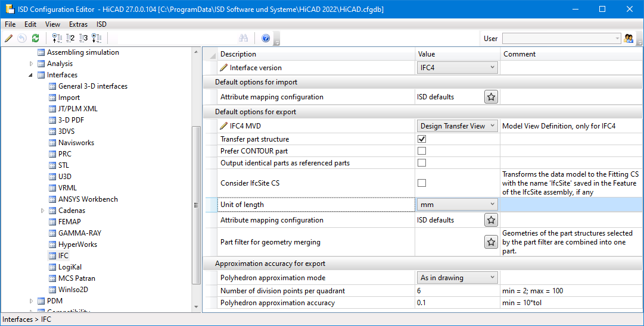Select 3DVS tree item

[x=66, y=131]
